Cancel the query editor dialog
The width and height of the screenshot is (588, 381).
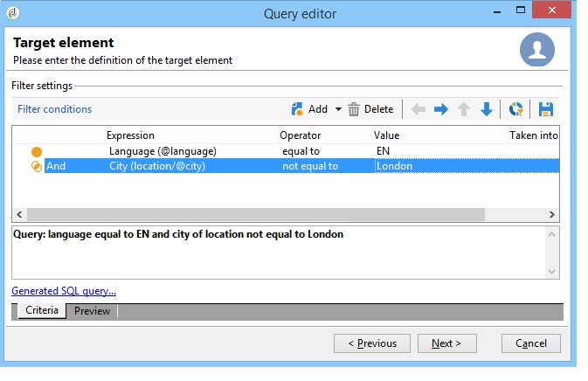(x=531, y=343)
